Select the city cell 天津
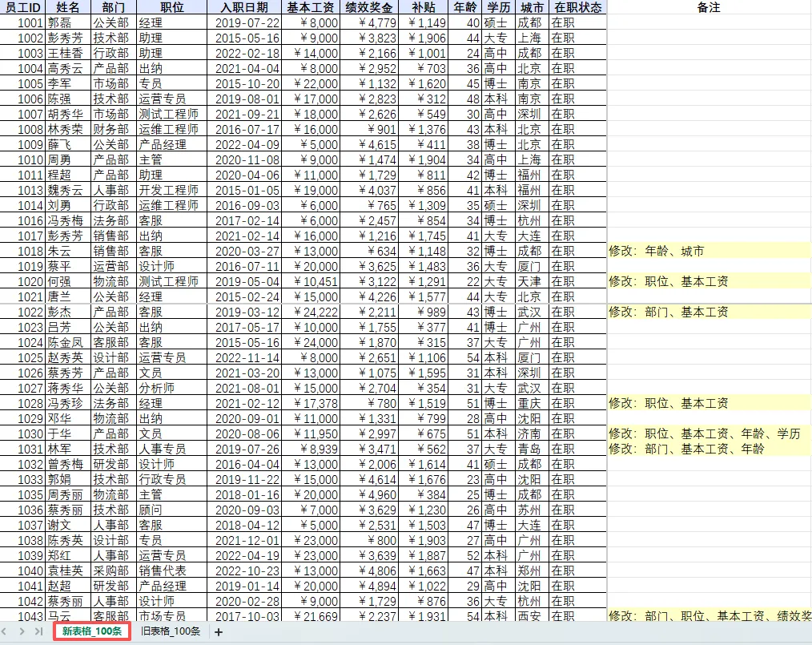Viewport: 812px width, 645px height. [532, 281]
